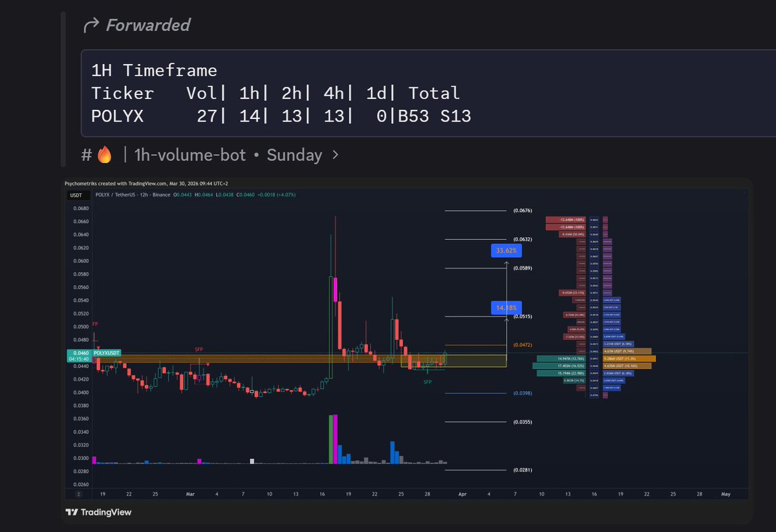This screenshot has height=532, width=776.
Task: Click the Forwarded label
Action: pos(148,25)
